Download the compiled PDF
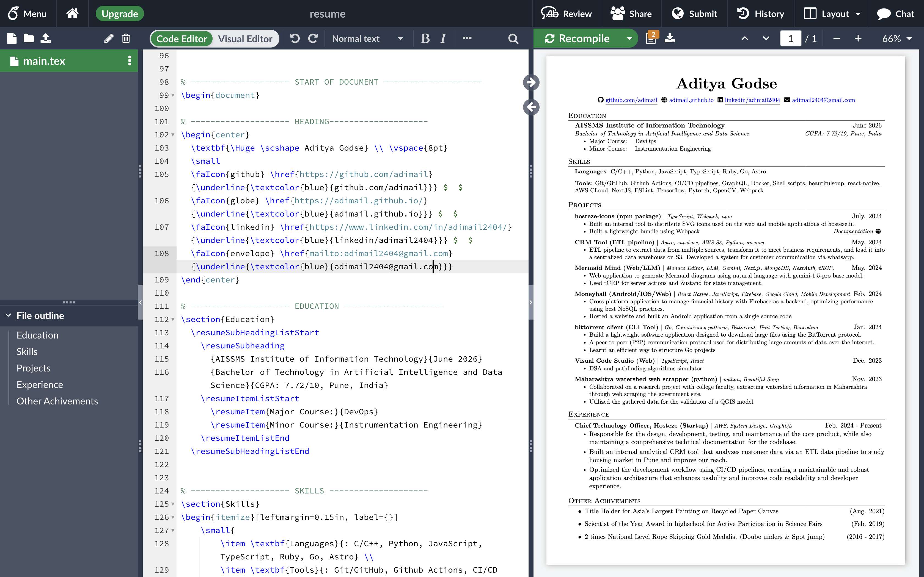Screen dimensions: 924x577 click(x=670, y=38)
